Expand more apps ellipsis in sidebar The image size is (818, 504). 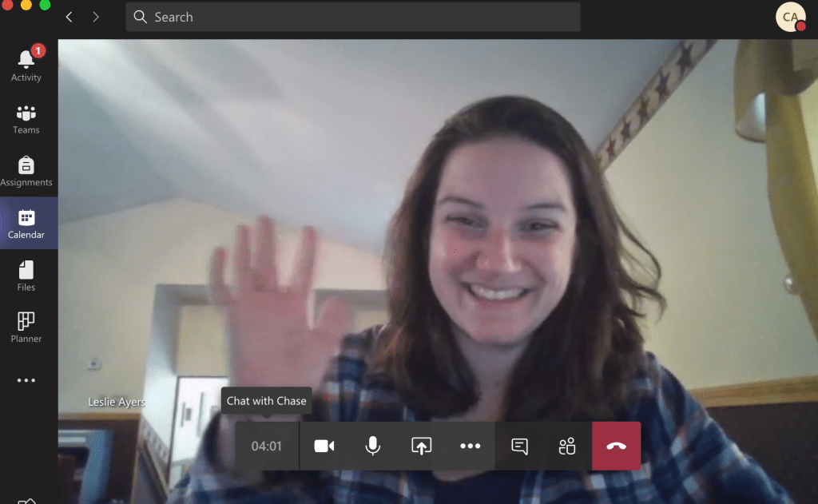pos(26,381)
